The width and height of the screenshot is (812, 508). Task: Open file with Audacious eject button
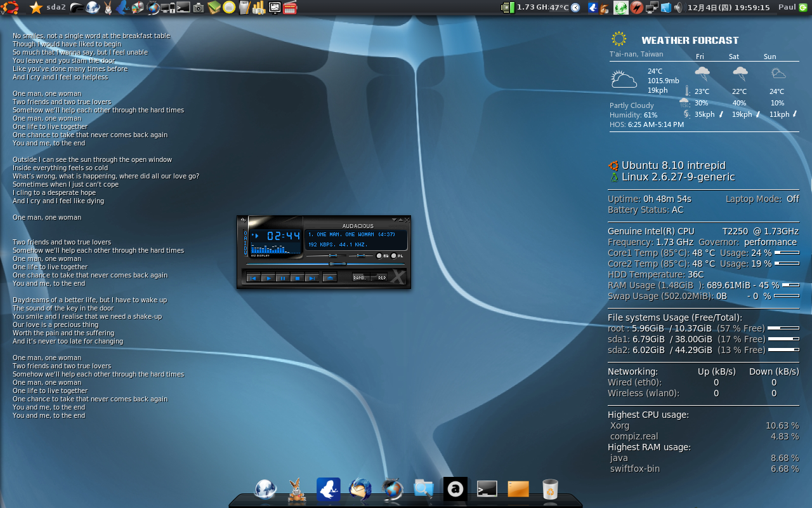pyautogui.click(x=330, y=278)
